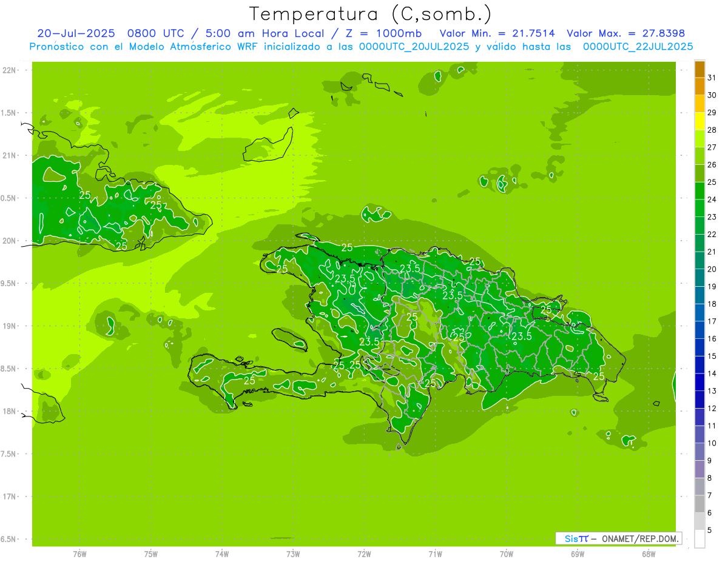
Task: Click "Valor Max. = 27.8398" text
Action: [x=625, y=33]
